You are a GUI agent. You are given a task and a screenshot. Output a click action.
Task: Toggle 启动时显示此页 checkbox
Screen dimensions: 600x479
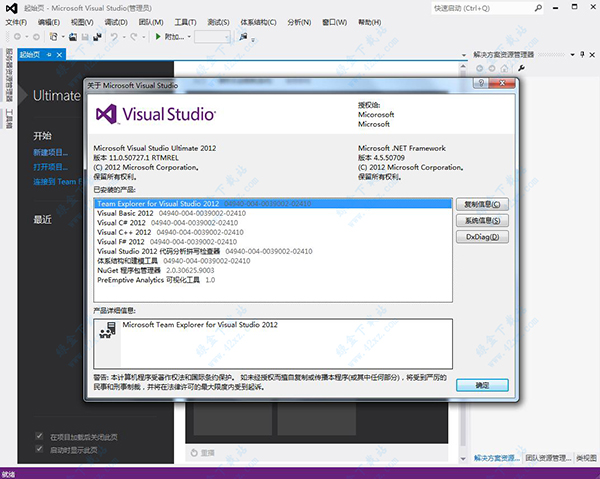(x=39, y=449)
